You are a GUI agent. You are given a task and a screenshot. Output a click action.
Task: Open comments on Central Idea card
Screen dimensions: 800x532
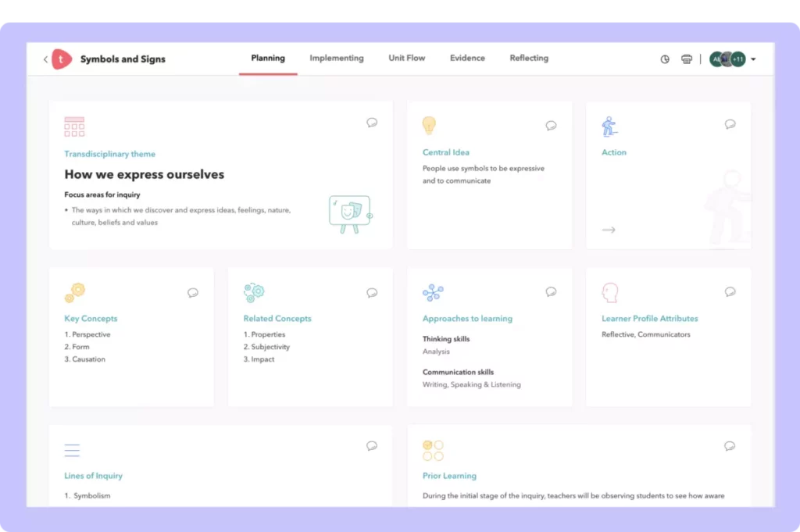pos(551,126)
